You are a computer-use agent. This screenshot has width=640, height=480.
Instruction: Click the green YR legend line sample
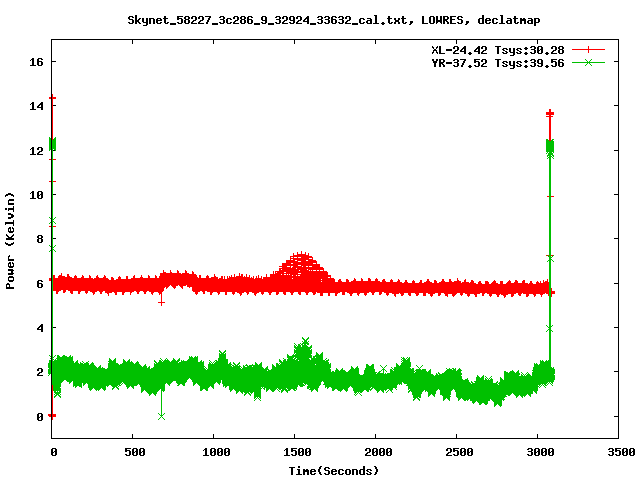pyautogui.click(x=588, y=62)
